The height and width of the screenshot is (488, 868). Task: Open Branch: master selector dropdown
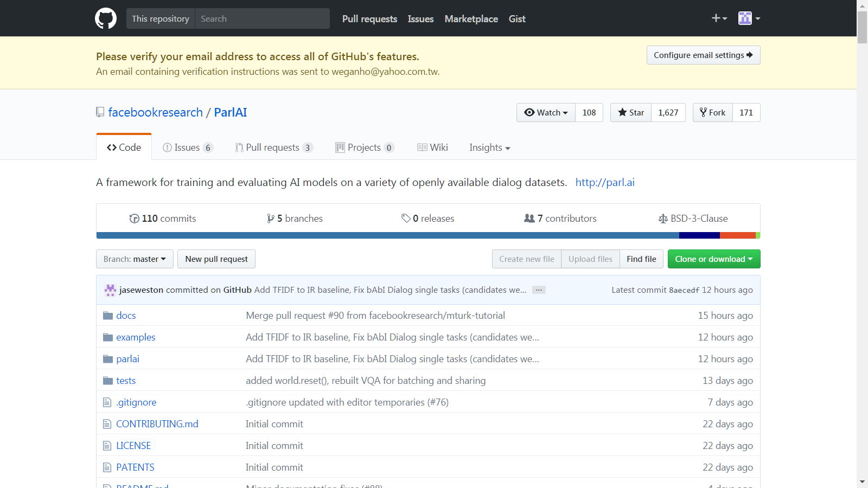tap(135, 259)
